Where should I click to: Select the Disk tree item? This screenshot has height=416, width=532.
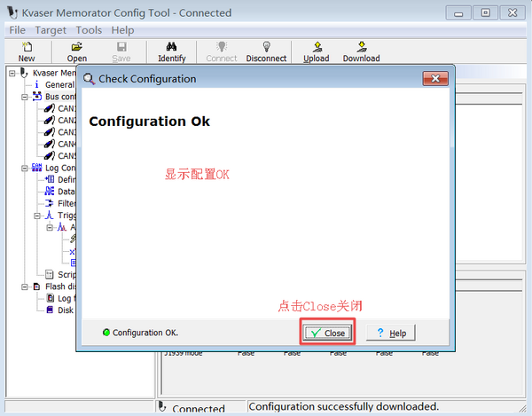click(x=66, y=310)
